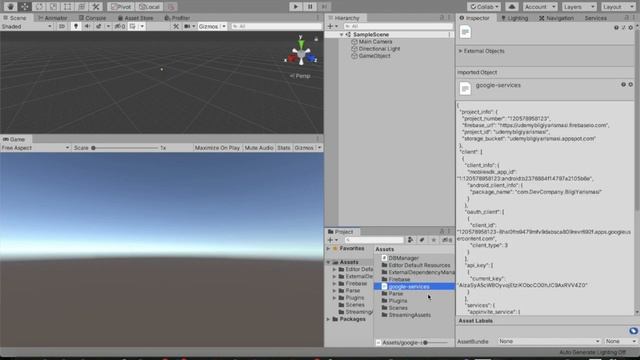640x360 pixels.
Task: Open the AssetBundle variant None dropdown
Action: coord(620,341)
